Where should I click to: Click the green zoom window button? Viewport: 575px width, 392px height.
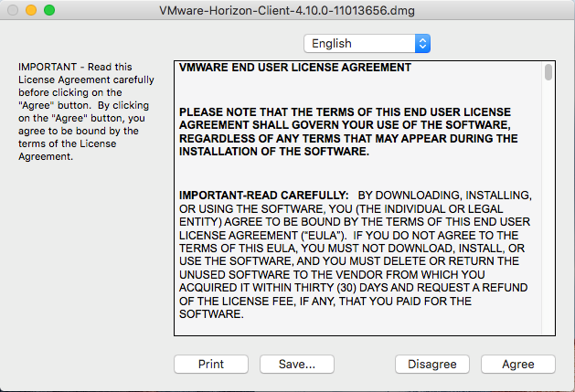click(x=49, y=10)
